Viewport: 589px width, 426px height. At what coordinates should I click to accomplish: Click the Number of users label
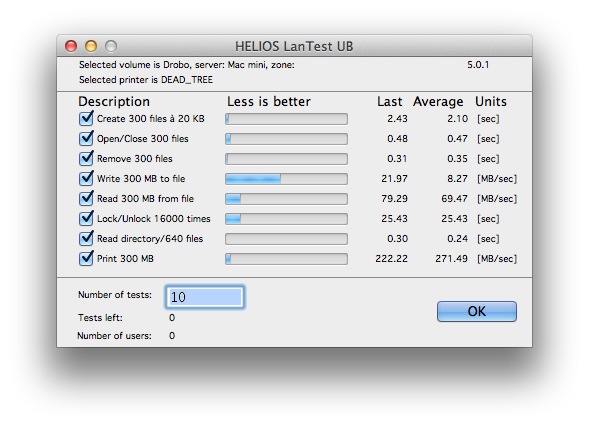click(114, 335)
